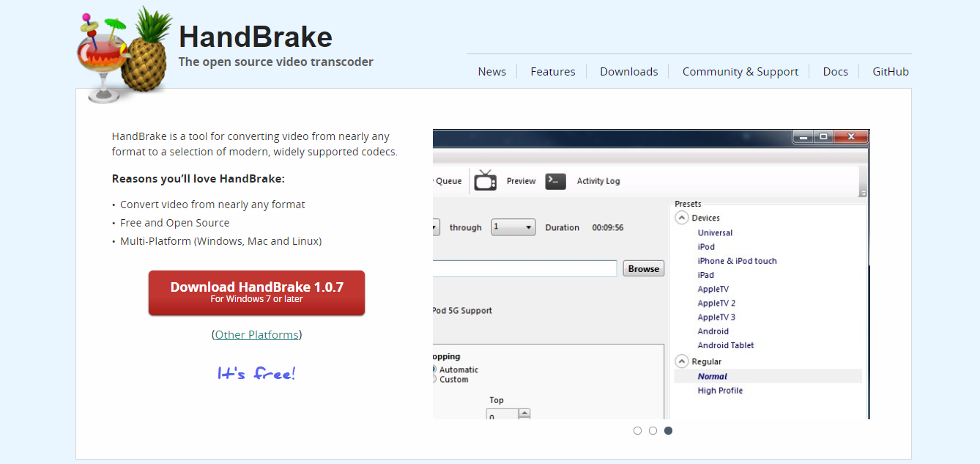This screenshot has height=464, width=980.
Task: Collapse the Devices preset group
Action: tap(682, 218)
